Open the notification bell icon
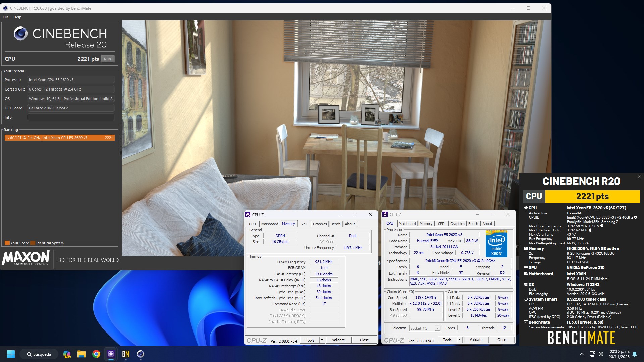644x362 pixels. pos(635,354)
